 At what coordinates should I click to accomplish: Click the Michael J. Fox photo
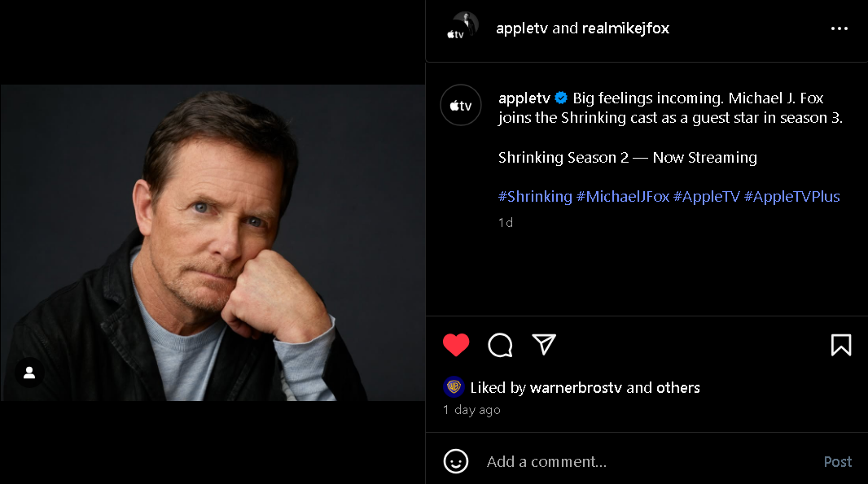[212, 242]
